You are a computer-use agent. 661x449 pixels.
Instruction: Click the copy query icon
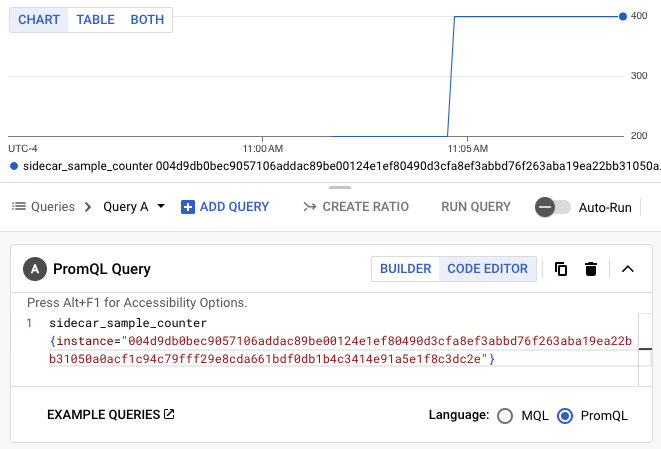[x=561, y=268]
